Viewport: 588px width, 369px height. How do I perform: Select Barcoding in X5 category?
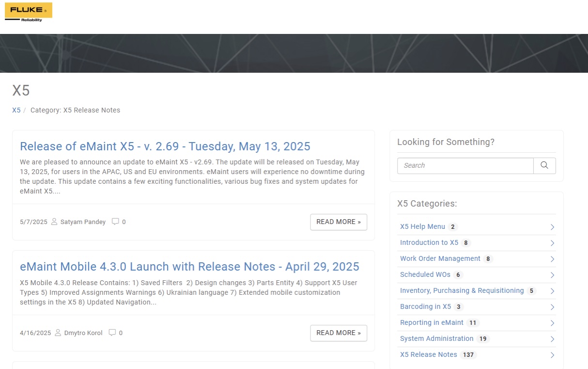[x=425, y=306]
